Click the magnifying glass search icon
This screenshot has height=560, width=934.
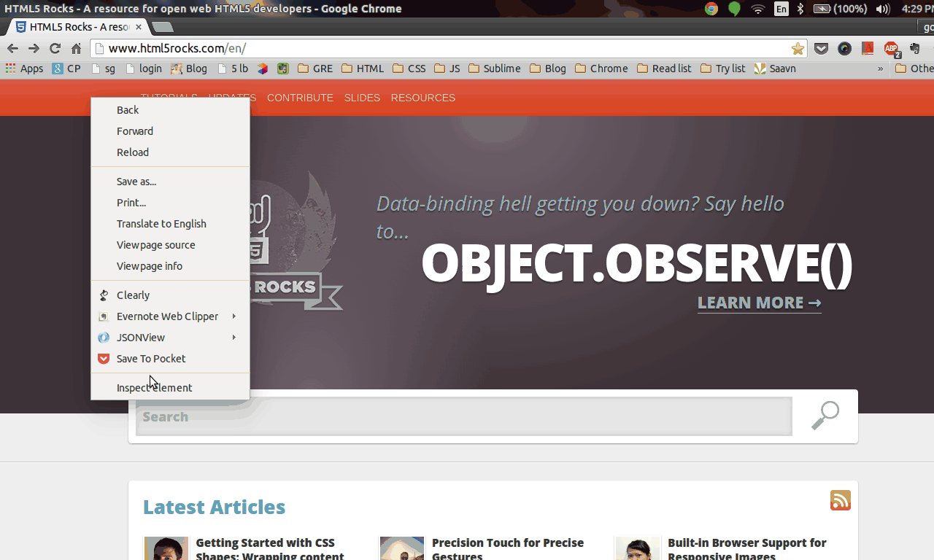(x=825, y=416)
